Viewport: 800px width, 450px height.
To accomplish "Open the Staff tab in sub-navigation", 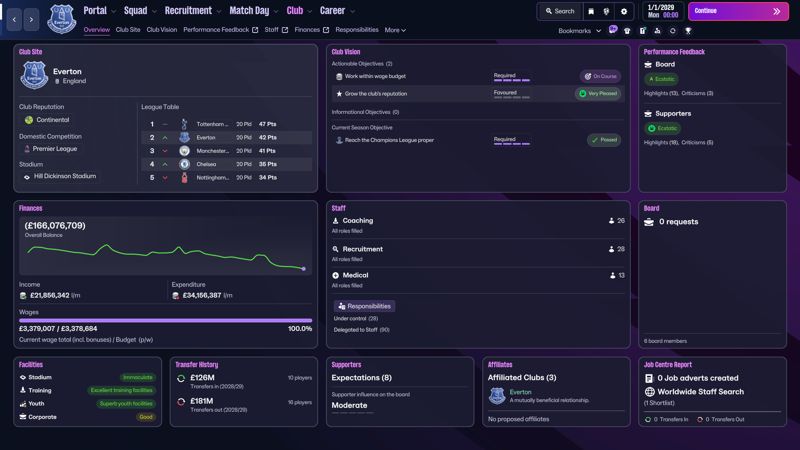I will point(276,30).
